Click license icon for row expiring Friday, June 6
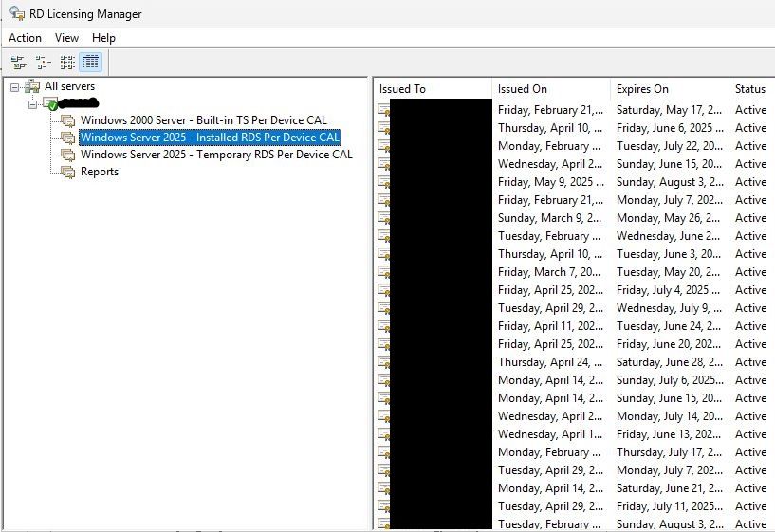Viewport: 775px width, 532px height. pyautogui.click(x=383, y=128)
